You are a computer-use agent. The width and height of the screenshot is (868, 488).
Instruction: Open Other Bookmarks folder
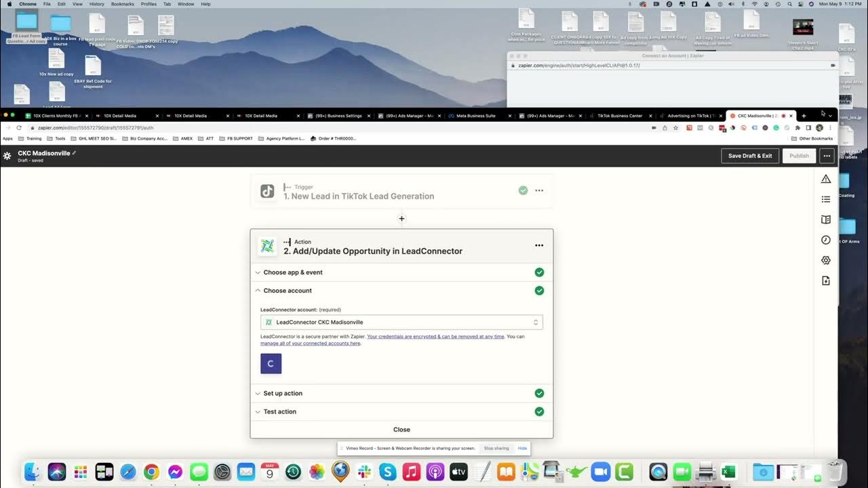click(x=812, y=138)
